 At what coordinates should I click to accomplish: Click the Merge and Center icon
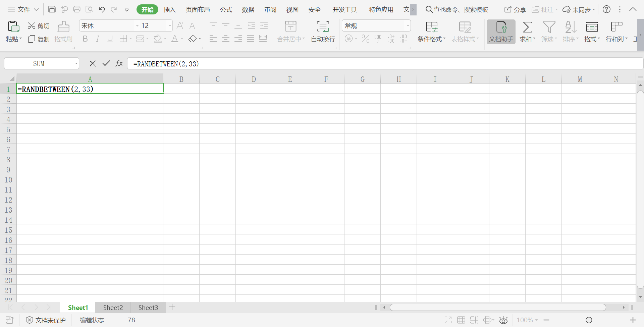click(290, 26)
